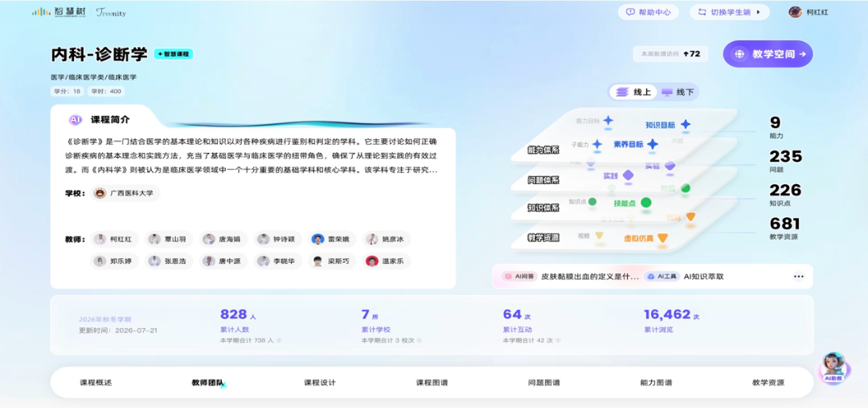Go to the 课程图谱 tab

click(432, 383)
